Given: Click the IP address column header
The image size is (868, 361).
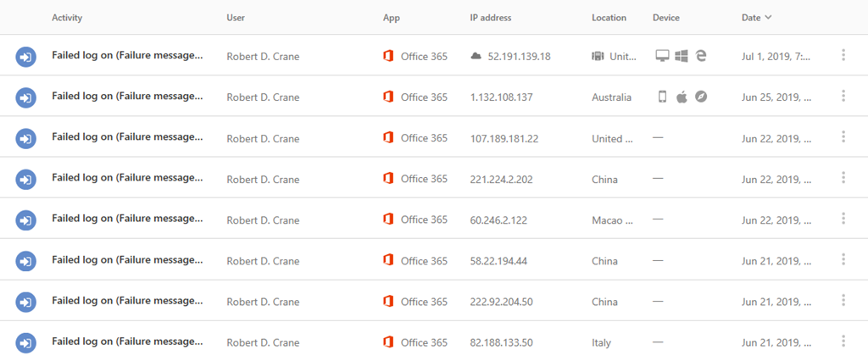Looking at the screenshot, I should pyautogui.click(x=491, y=17).
